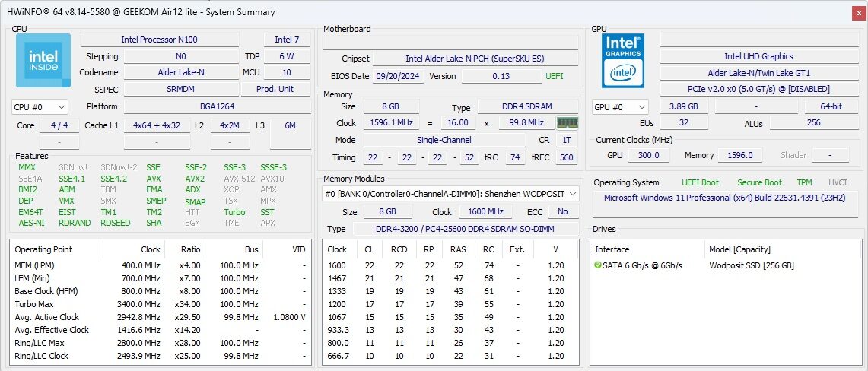Click the Ring/LLC Max row
The image size is (868, 371).
pyautogui.click(x=161, y=344)
